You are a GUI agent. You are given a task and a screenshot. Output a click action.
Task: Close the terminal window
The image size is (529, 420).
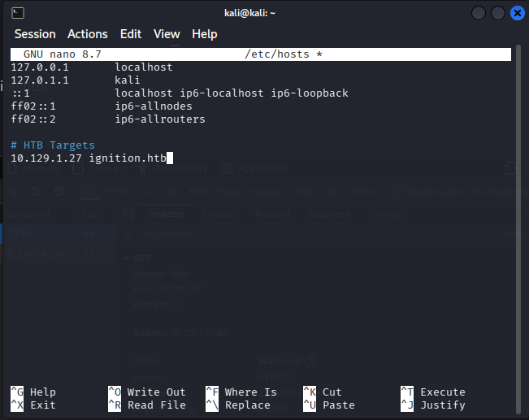coord(515,12)
